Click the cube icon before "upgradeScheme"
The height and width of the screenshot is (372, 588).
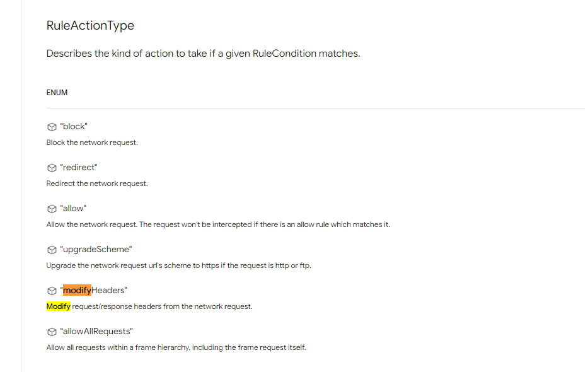tap(52, 250)
